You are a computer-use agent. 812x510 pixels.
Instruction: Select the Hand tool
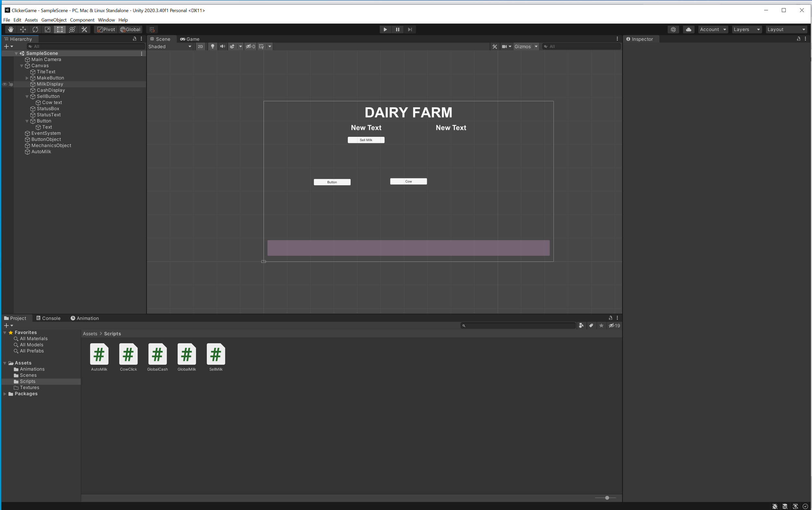click(x=10, y=29)
